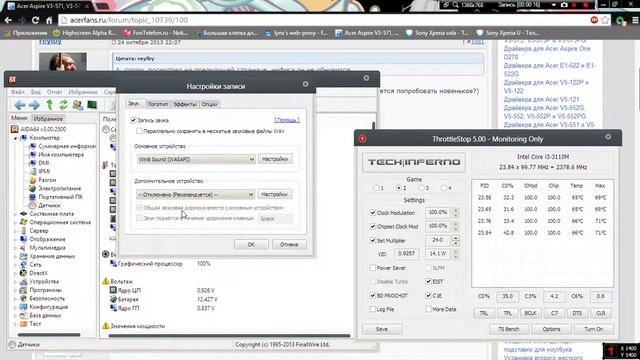Go forward using AIDA64 right arrow toolbar icon

[x=34, y=105]
